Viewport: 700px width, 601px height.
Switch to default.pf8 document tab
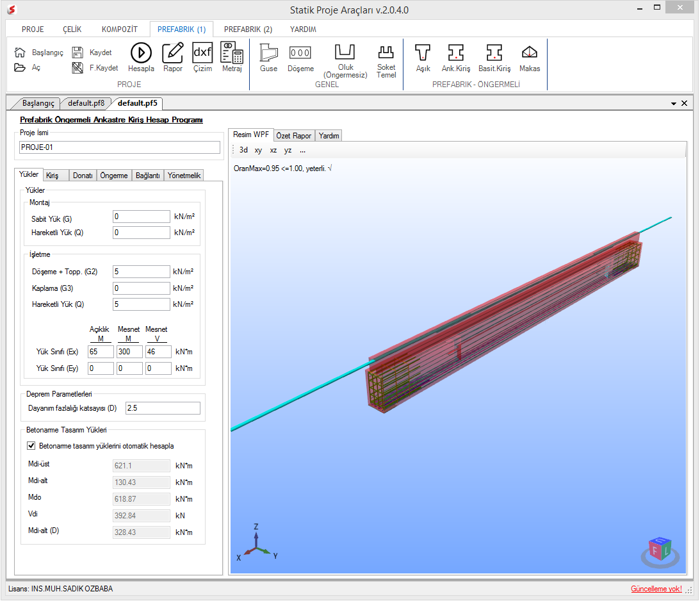(86, 103)
